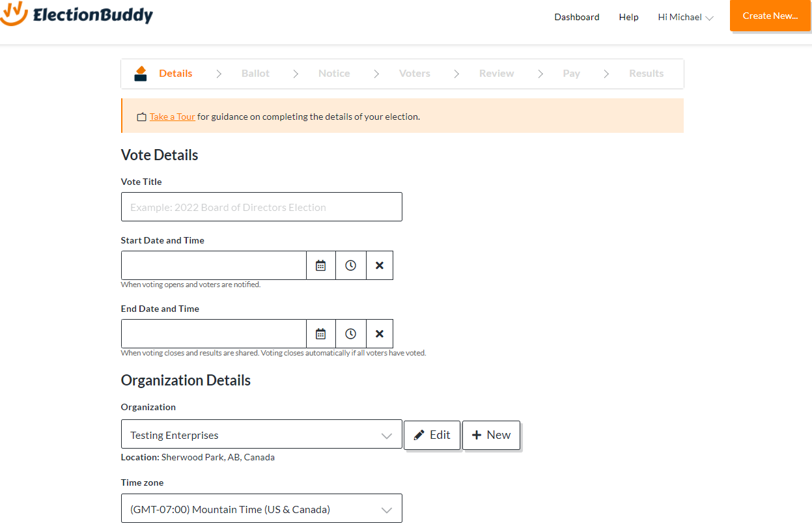Image resolution: width=812 pixels, height=530 pixels.
Task: Click the Take a Tour link
Action: pos(171,117)
